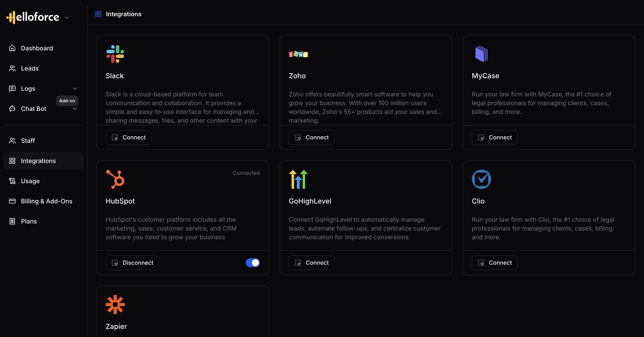Toggle the HubSpot integration switch off
Screen dimensions: 644x337
[x=253, y=263]
